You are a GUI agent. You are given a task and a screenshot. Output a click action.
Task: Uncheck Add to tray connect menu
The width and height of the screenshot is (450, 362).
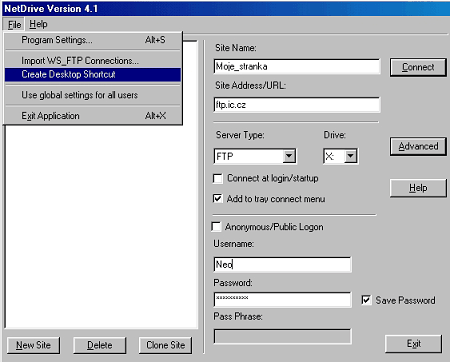coord(218,199)
